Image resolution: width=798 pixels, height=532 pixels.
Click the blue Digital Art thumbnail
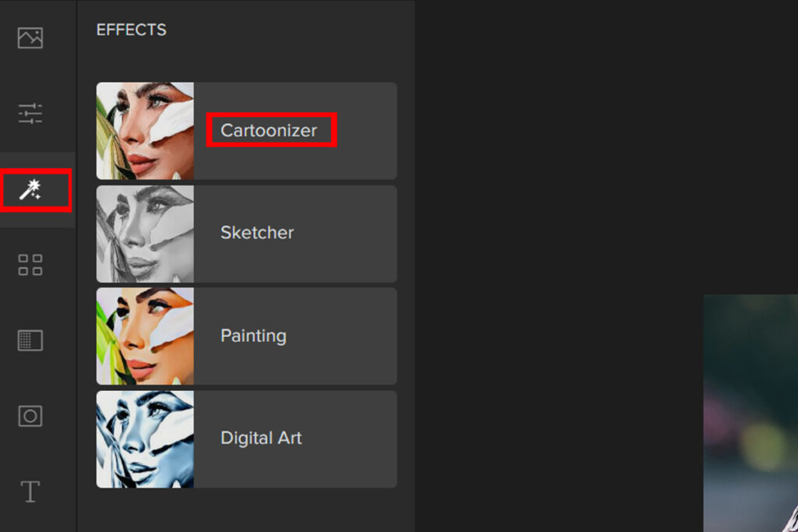point(145,439)
